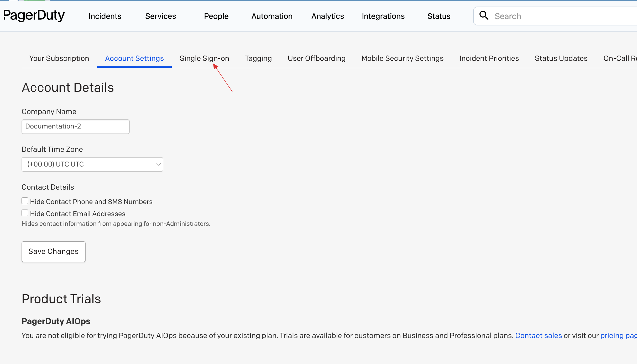The width and height of the screenshot is (637, 364).
Task: Follow the Contact sales link
Action: (x=539, y=335)
